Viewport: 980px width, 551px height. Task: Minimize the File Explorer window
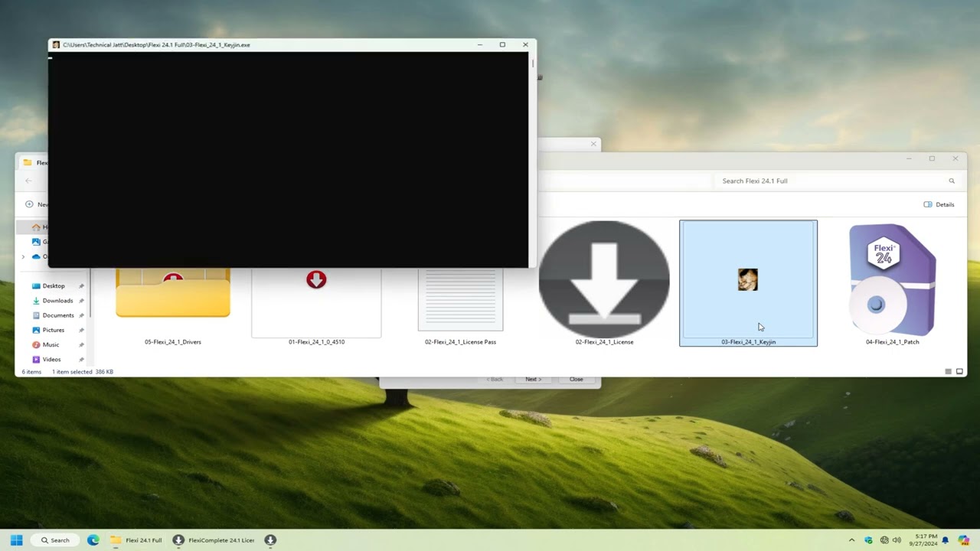(909, 159)
